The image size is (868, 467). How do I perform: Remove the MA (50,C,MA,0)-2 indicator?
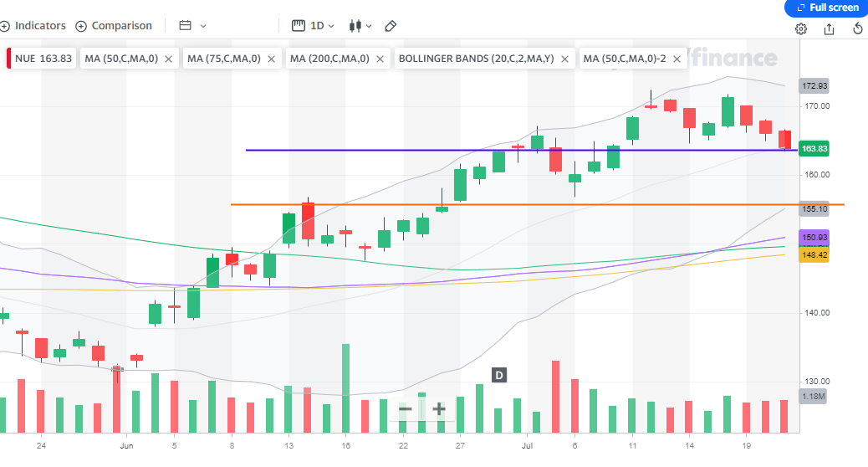click(x=677, y=59)
